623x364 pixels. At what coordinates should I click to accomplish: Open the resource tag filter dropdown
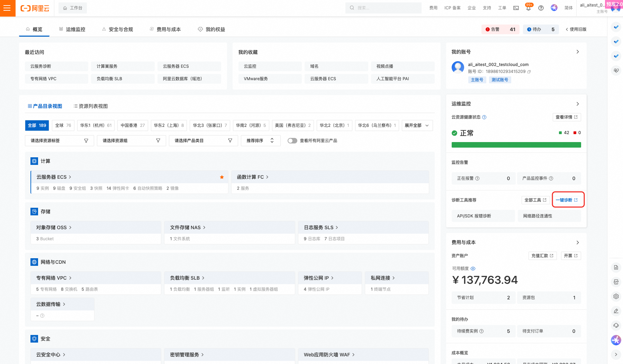pyautogui.click(x=60, y=141)
